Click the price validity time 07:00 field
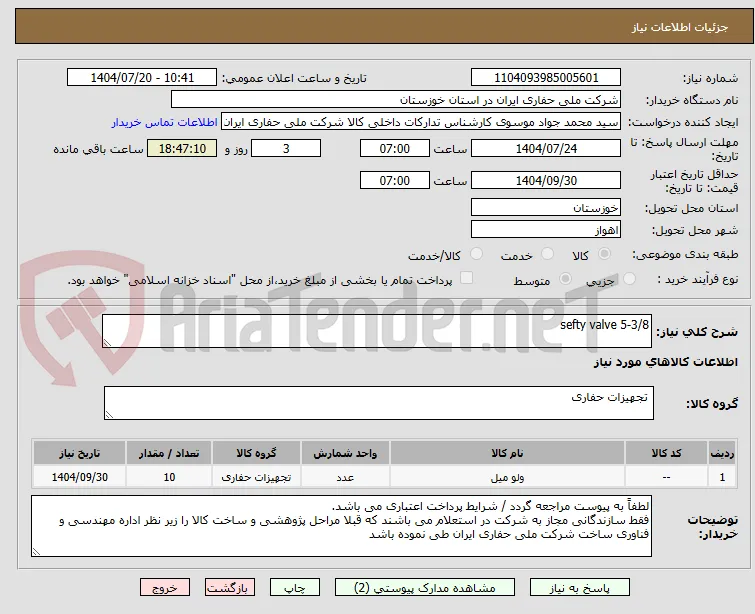The height and width of the screenshot is (614, 755). [x=394, y=181]
